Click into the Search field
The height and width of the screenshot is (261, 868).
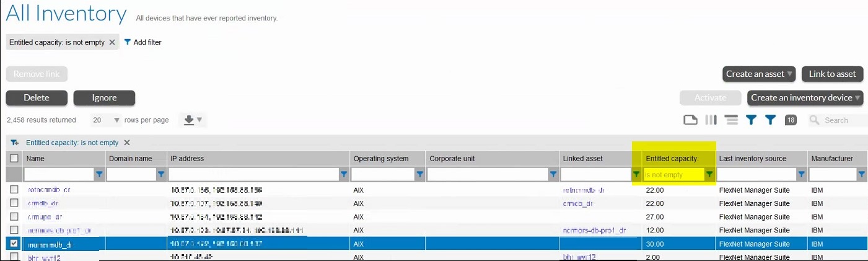(x=844, y=120)
